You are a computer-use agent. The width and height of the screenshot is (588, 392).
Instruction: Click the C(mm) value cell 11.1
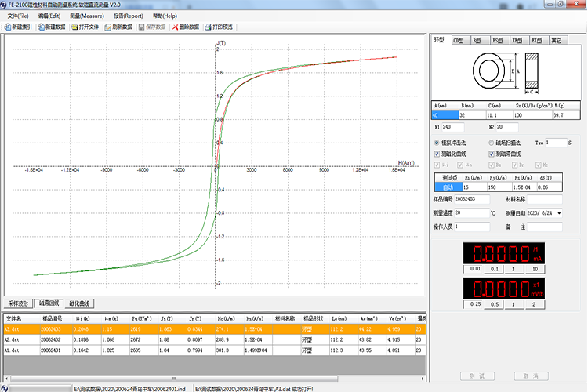(x=499, y=115)
